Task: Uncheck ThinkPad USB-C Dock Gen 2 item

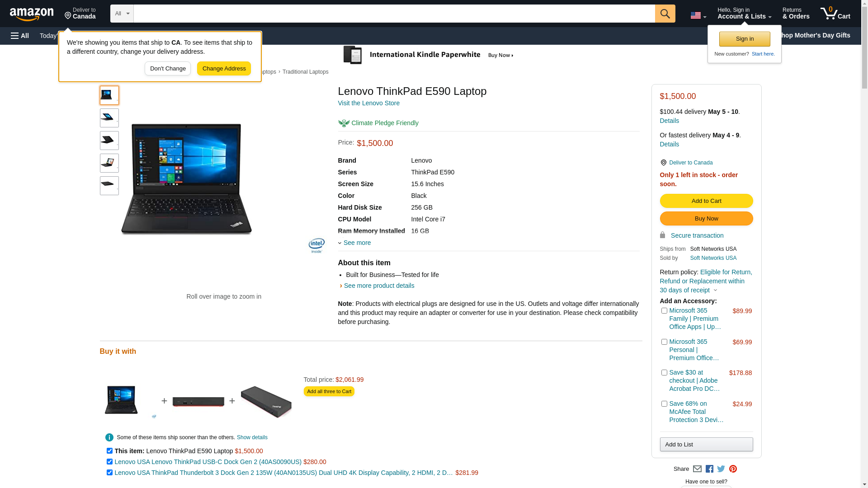Action: [x=109, y=462]
